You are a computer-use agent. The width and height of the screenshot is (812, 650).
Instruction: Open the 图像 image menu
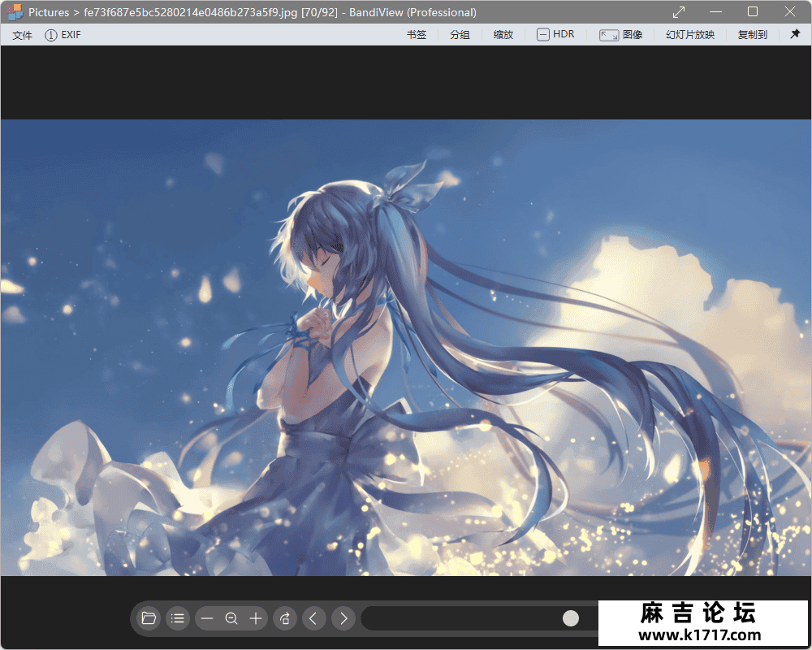pyautogui.click(x=621, y=35)
